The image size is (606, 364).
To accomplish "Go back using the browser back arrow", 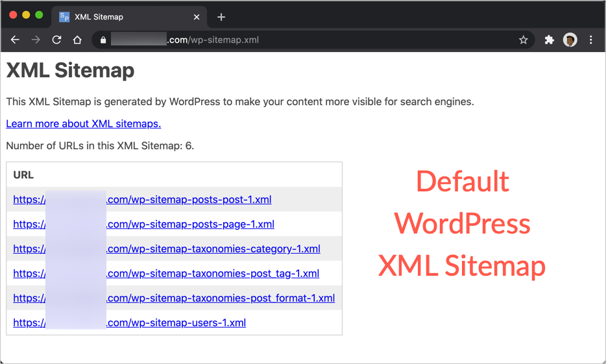I will pos(15,40).
